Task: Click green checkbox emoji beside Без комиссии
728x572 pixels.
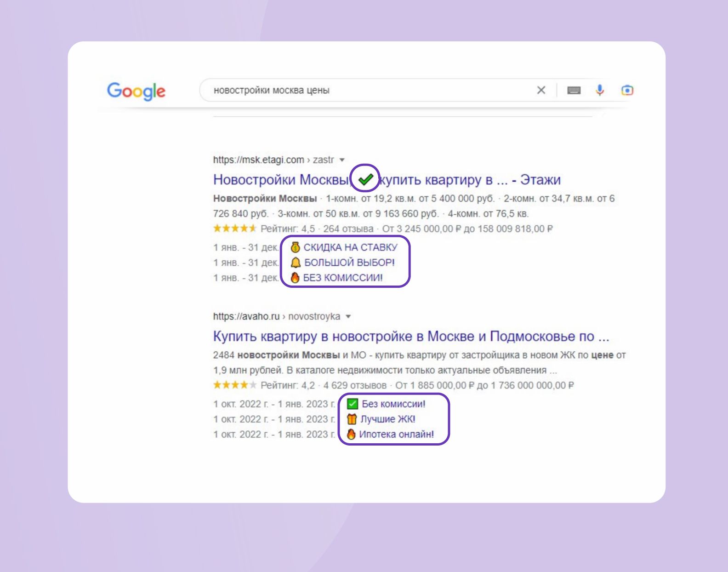Action: 353,404
